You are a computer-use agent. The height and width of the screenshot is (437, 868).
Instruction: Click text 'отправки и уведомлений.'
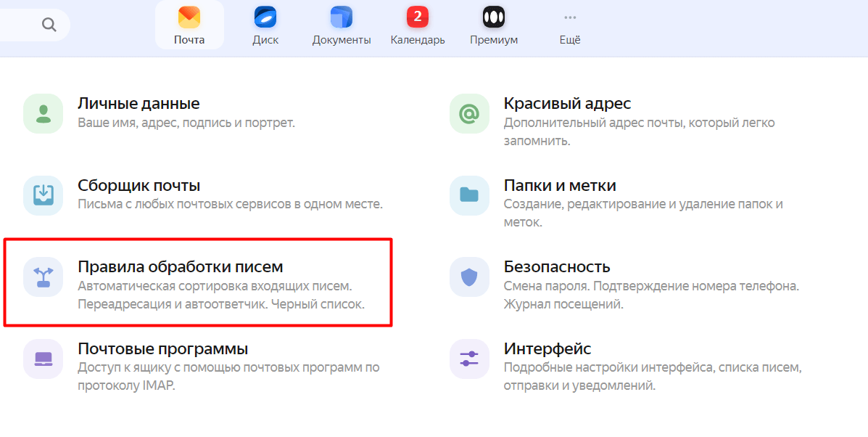[x=579, y=386]
